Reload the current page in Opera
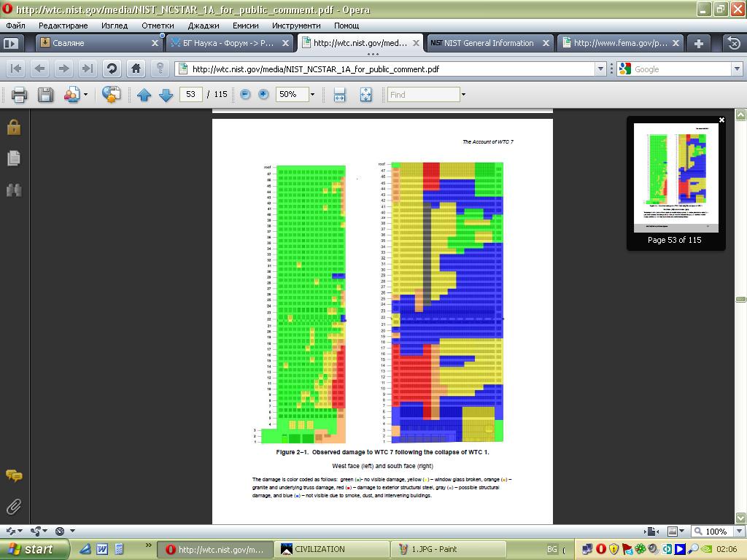 point(112,69)
